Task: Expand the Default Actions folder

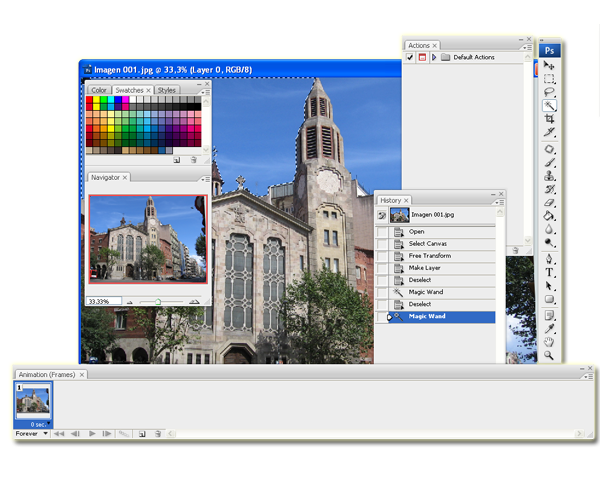Action: 434,59
